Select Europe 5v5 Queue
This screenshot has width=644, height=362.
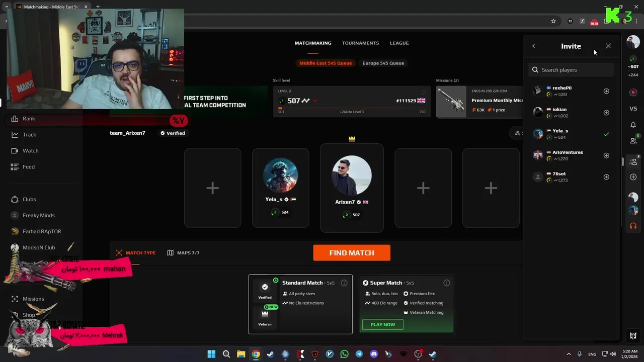[383, 63]
